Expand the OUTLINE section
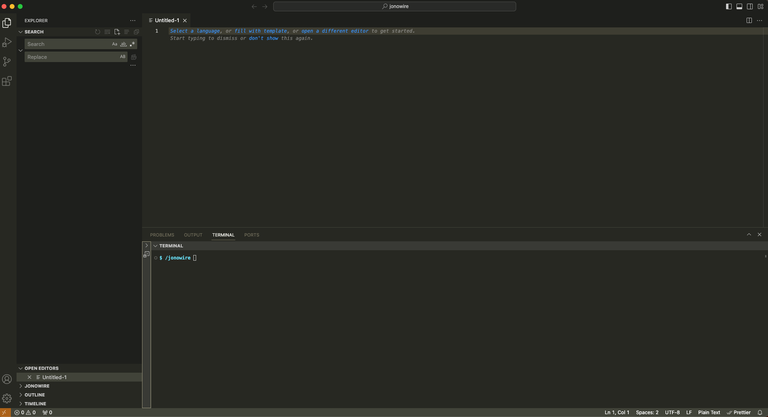Viewport: 768px width, 417px height. click(21, 395)
